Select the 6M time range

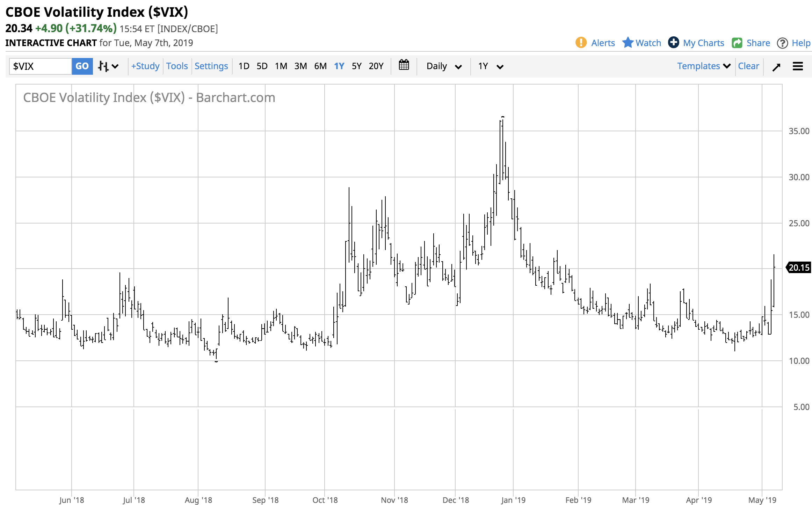(320, 66)
